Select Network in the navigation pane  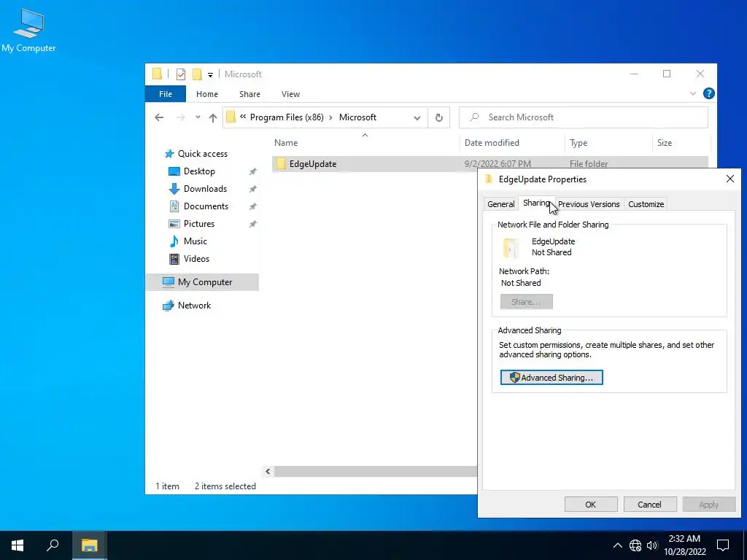click(194, 306)
